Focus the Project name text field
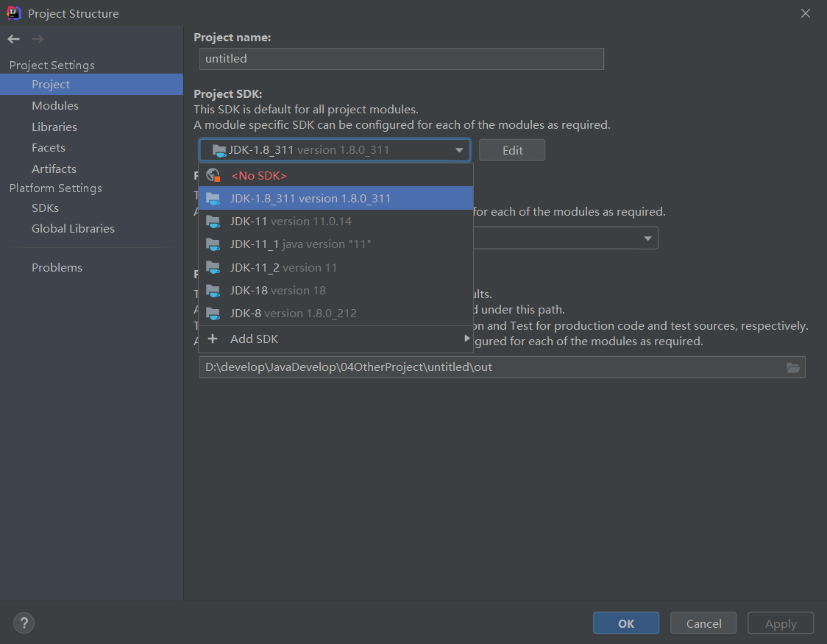 [401, 58]
